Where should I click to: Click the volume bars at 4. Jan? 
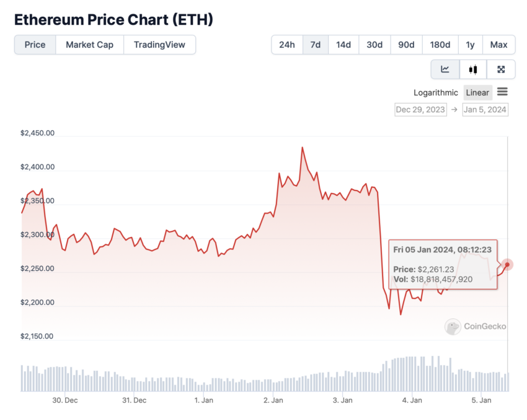[x=412, y=374]
